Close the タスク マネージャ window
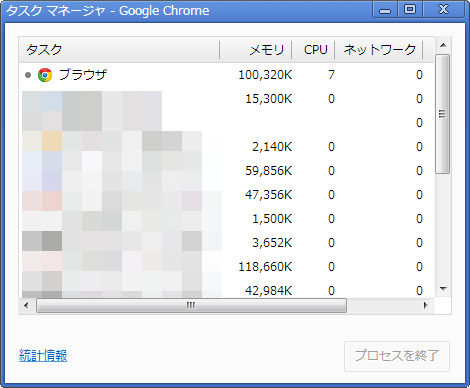Viewport: 470px width, 388px height. coord(444,10)
